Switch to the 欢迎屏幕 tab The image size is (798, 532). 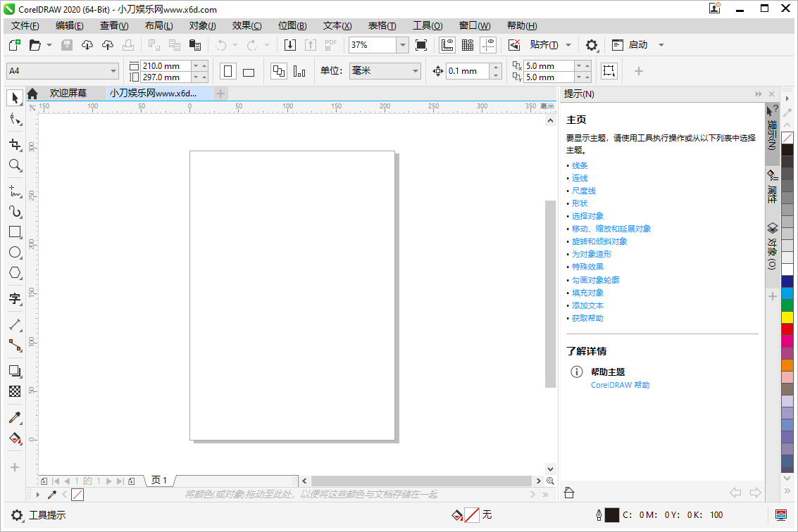pos(68,93)
